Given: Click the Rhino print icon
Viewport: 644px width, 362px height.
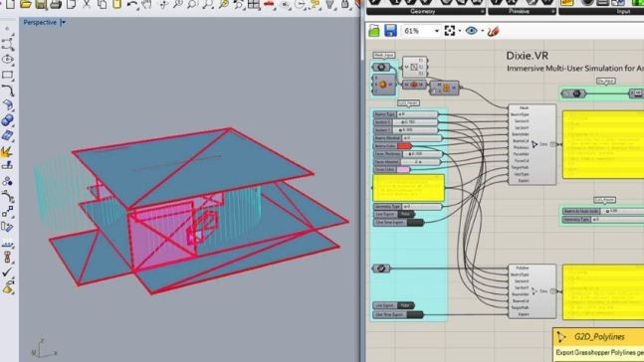Looking at the screenshot, I should coord(56,5).
